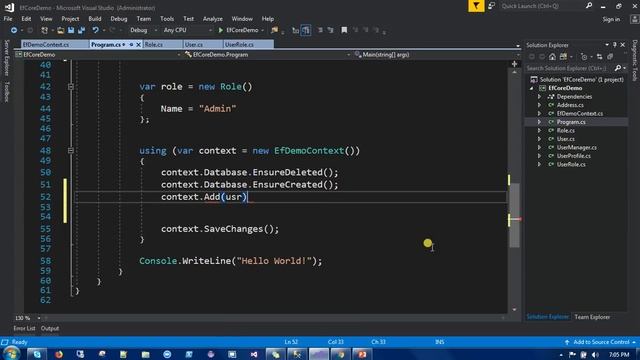
Task: Click the Quick Launch search magnifier icon
Action: click(x=589, y=6)
